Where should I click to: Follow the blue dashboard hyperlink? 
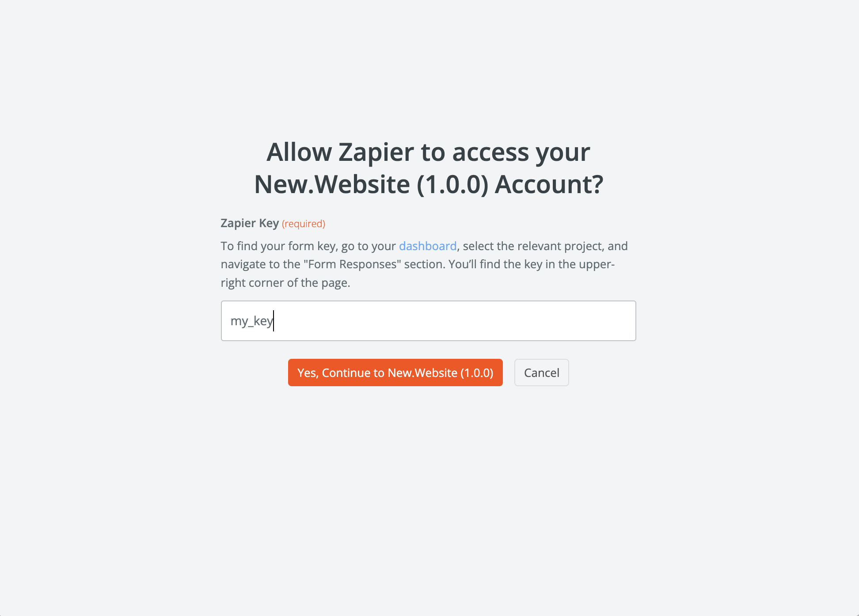click(x=428, y=246)
